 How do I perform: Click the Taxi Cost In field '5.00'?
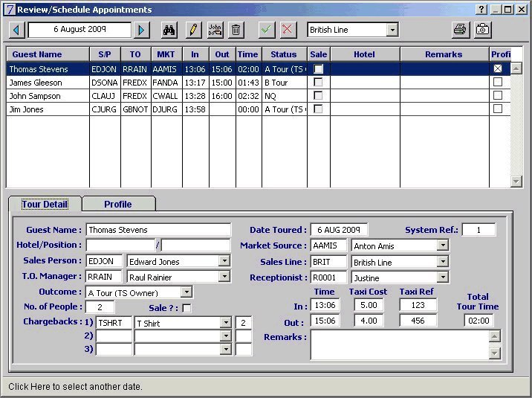[369, 305]
